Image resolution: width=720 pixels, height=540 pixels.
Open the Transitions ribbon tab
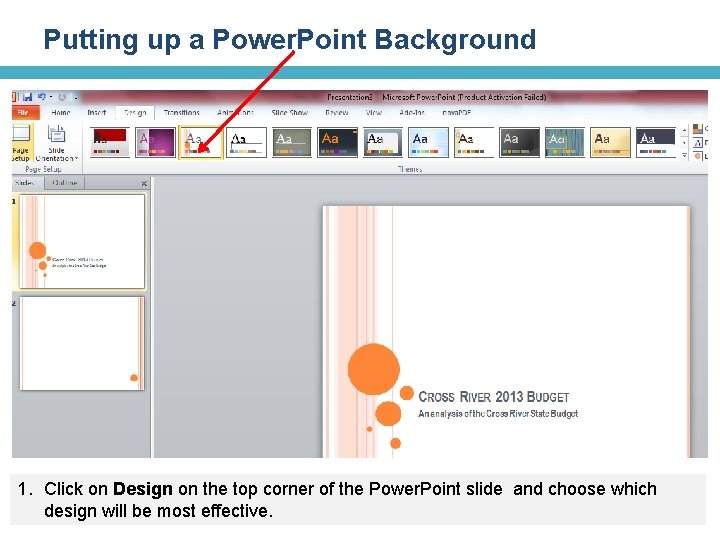(181, 112)
